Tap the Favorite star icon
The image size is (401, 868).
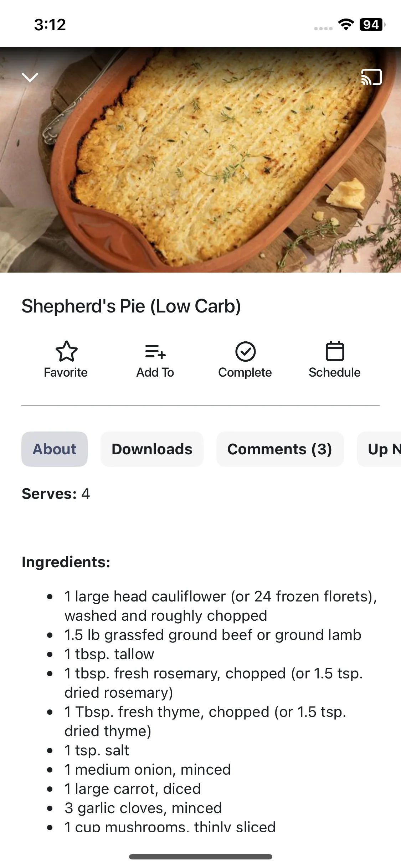pos(66,351)
